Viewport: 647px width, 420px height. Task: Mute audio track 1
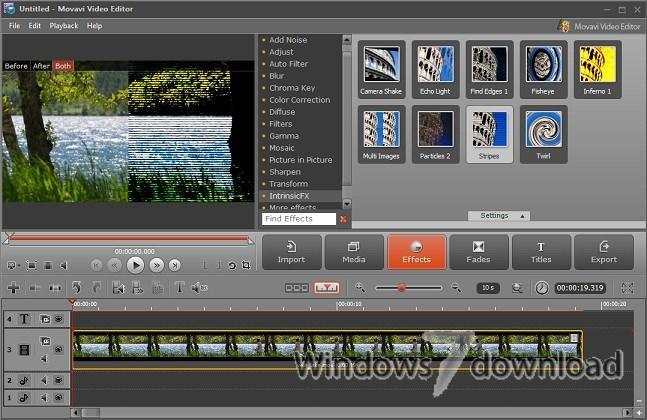(x=44, y=398)
